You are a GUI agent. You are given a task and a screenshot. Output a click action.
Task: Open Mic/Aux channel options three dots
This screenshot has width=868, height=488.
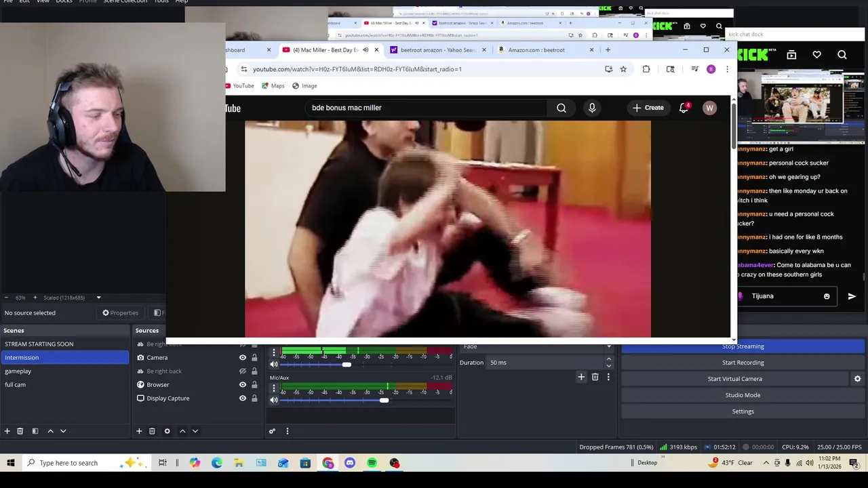pos(274,388)
